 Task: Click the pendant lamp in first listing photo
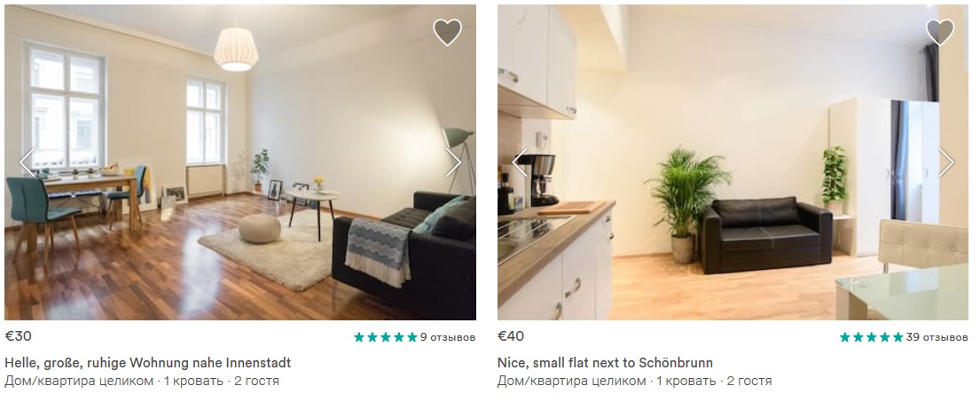(236, 49)
